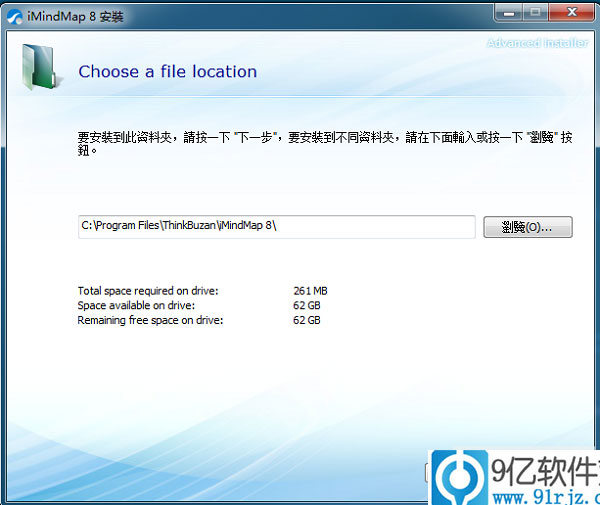This screenshot has width=600, height=505.
Task: Click the 9亿软件 watermark text
Action: [x=545, y=467]
